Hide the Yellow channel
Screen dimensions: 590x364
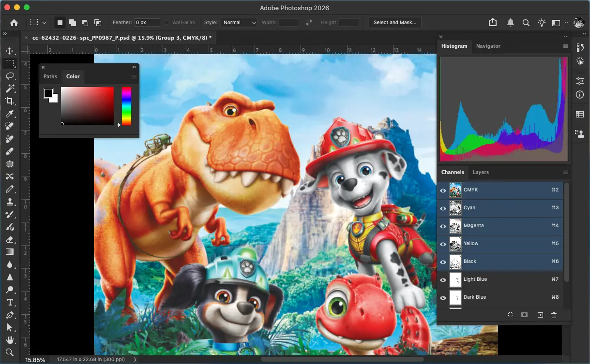tap(443, 244)
